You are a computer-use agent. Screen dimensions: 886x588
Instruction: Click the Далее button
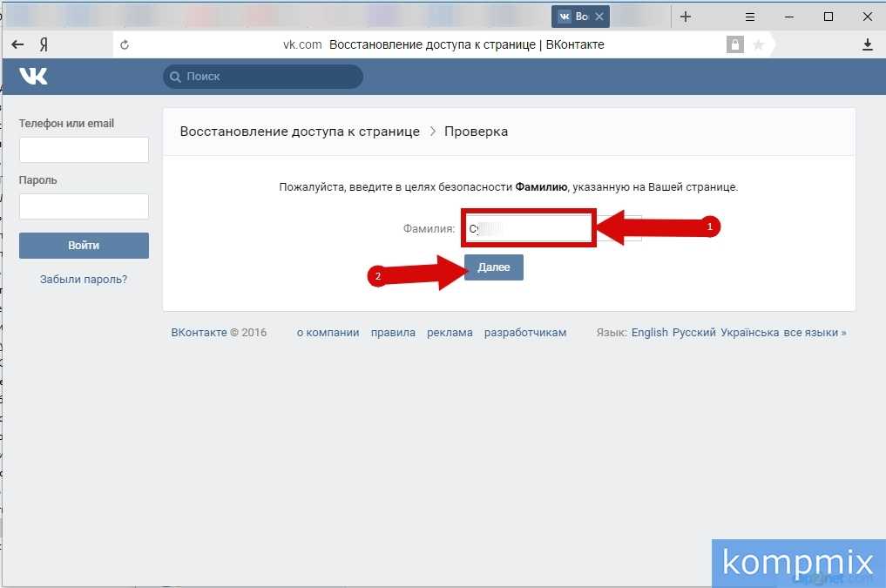pos(494,267)
